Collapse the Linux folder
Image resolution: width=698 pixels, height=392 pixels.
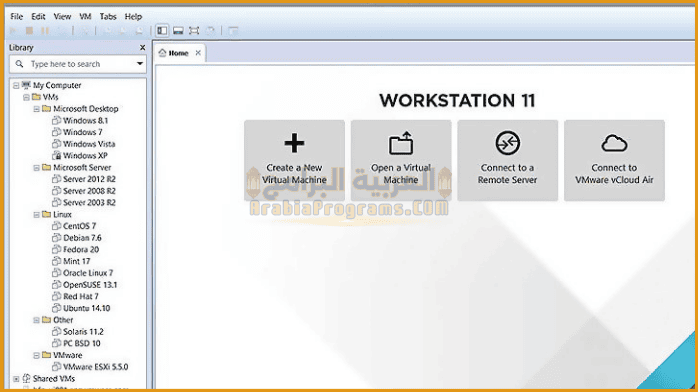click(37, 214)
